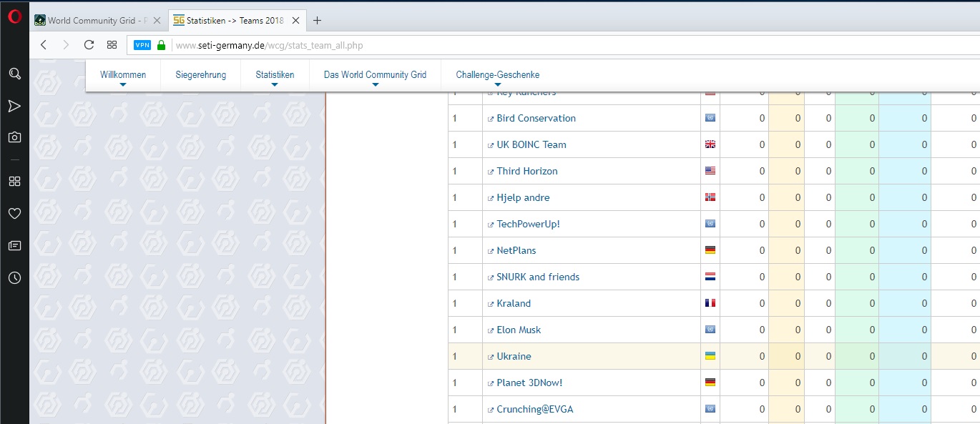Toggle the VPN badge in address bar
980x424 pixels.
pyautogui.click(x=142, y=45)
